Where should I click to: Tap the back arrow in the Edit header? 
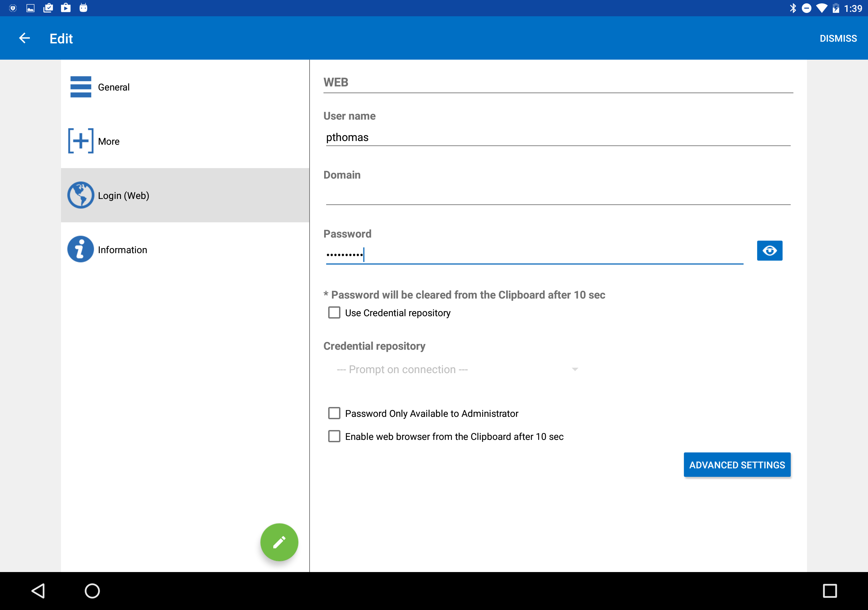24,38
